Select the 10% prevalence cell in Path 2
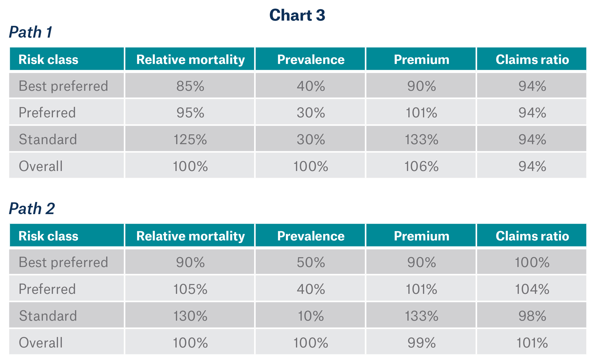The image size is (596, 364). coord(311,316)
